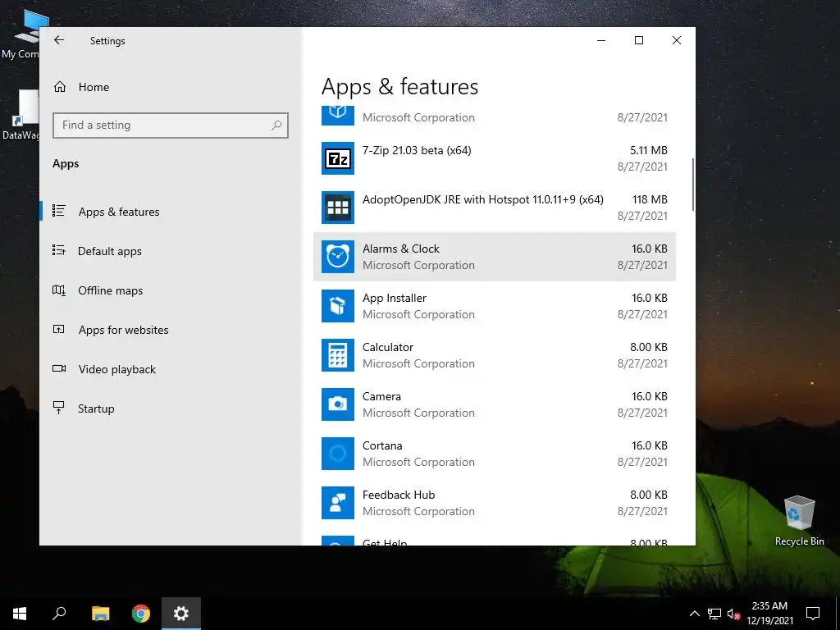840x630 pixels.
Task: Open Startup settings page
Action: click(171, 409)
